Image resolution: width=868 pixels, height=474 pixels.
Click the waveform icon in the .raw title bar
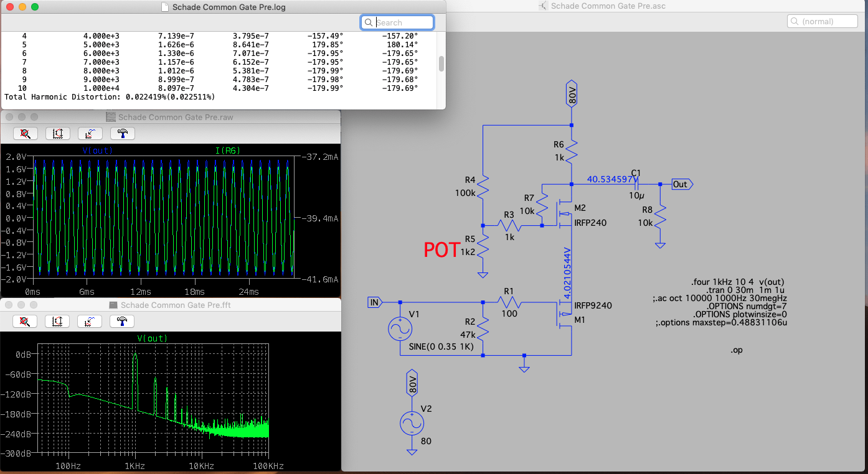(x=111, y=117)
